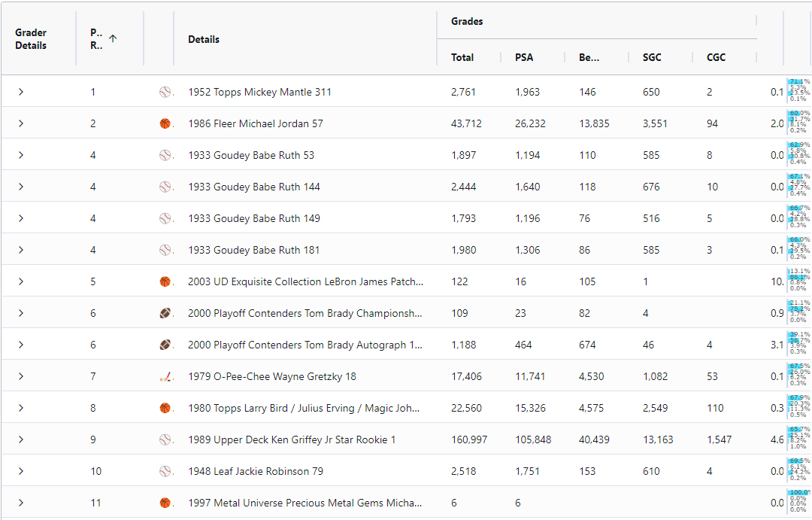Click the basketball icon on Metal Universe row
The image size is (812, 520).
pos(164,503)
